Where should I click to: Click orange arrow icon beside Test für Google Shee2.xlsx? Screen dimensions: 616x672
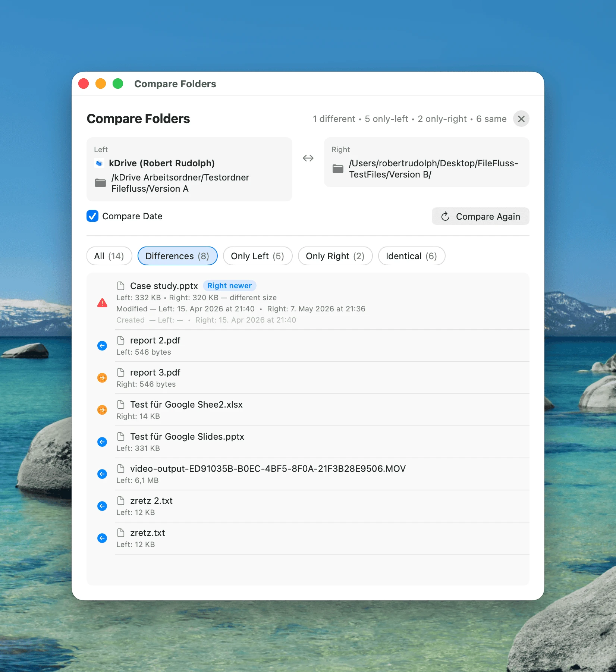102,410
